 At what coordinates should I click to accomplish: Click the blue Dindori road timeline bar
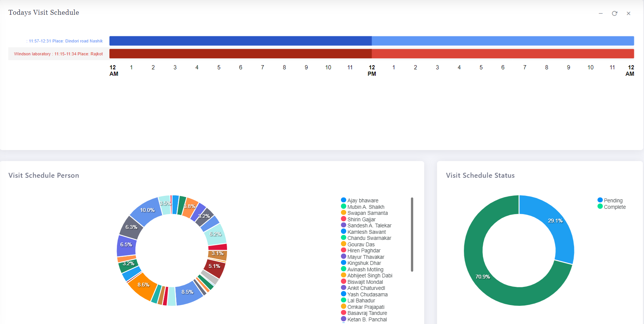[372, 41]
